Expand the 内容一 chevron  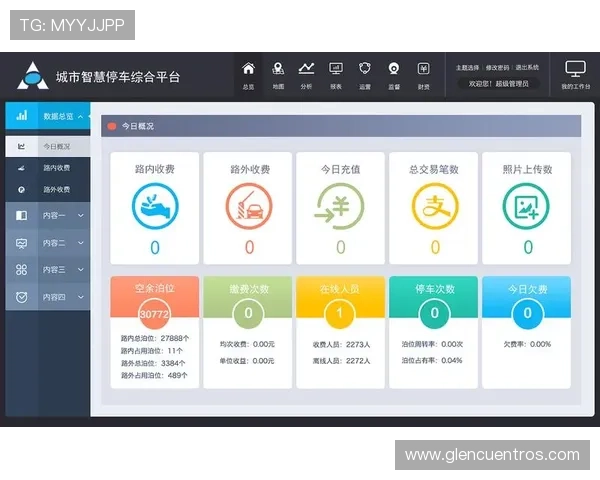pyautogui.click(x=81, y=216)
